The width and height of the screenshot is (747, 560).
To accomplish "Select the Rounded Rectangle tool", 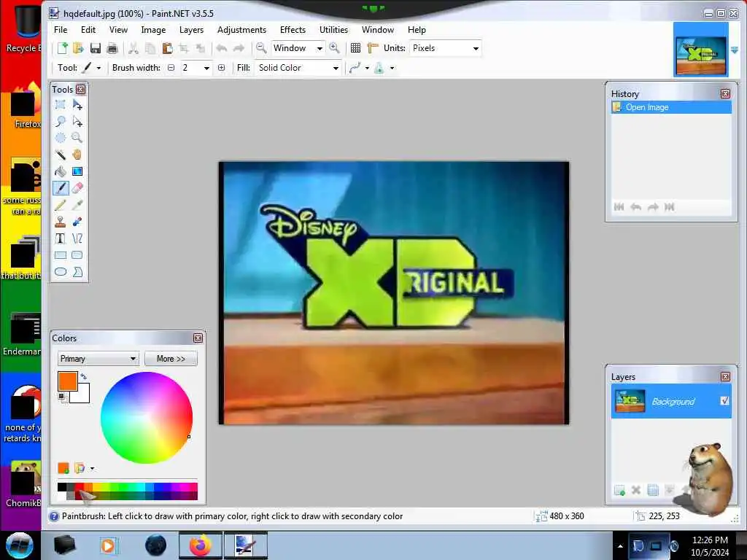I will tap(77, 254).
